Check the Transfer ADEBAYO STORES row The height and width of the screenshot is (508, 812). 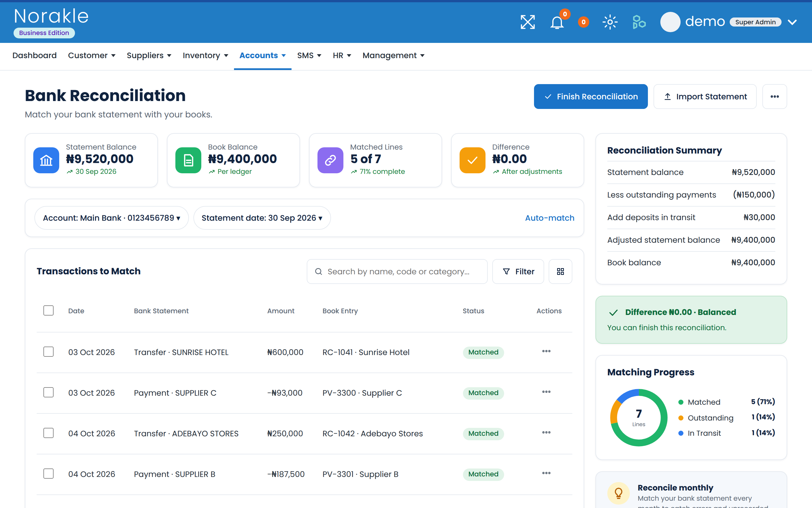click(x=48, y=433)
